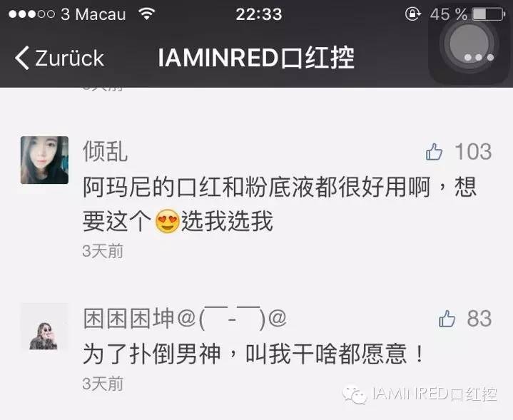This screenshot has height=420, width=513.
Task: Tap the battery indicator icon
Action: click(489, 14)
